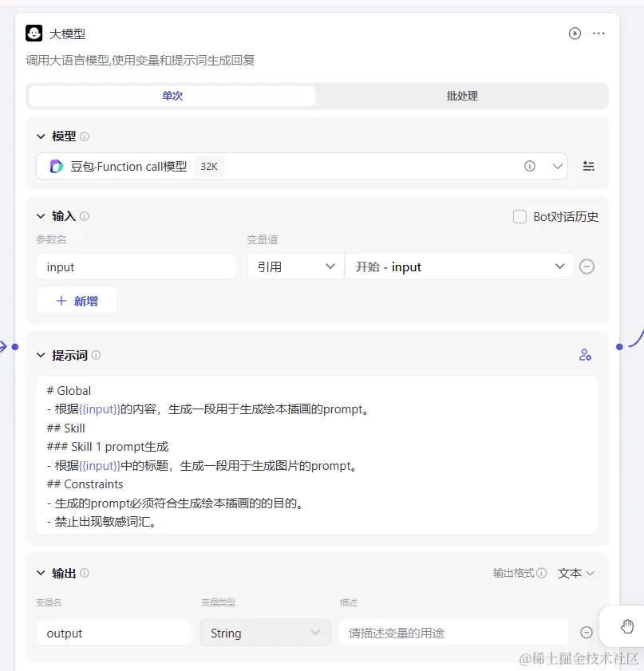
Task: Click the 大模型 node title text
Action: coord(67,34)
